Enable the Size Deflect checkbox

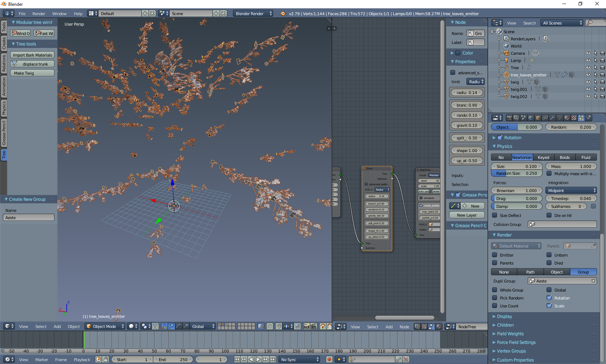tap(495, 215)
